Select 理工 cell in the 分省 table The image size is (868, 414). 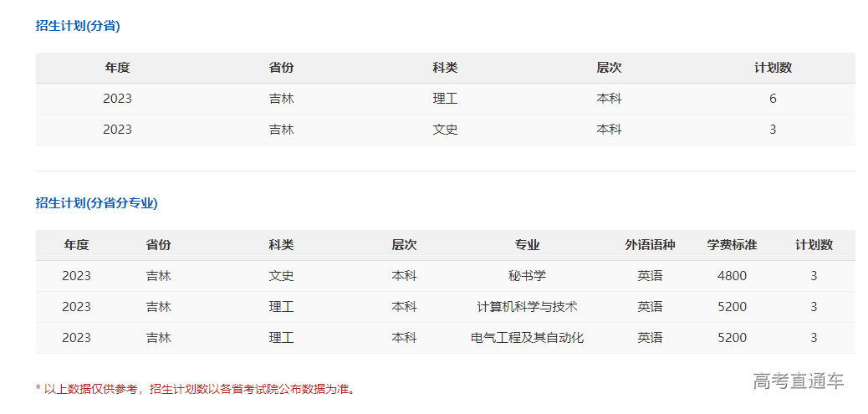point(445,99)
